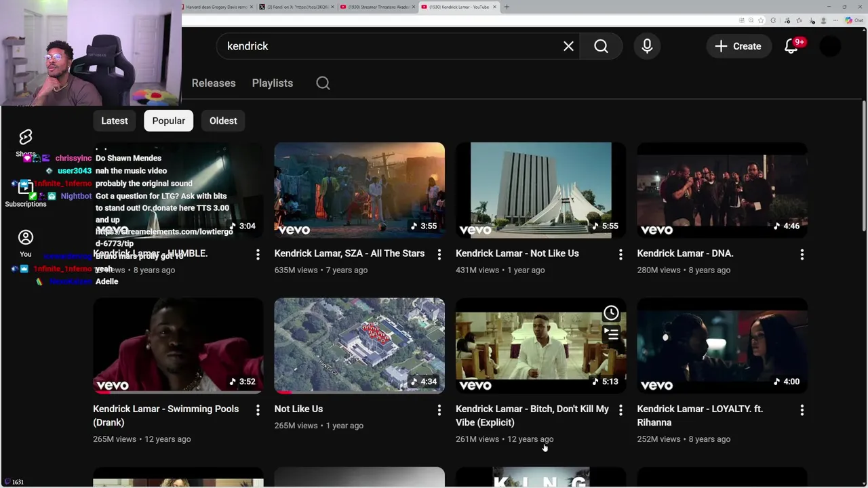Sort videos by Popular
This screenshot has height=488, width=868.
169,121
